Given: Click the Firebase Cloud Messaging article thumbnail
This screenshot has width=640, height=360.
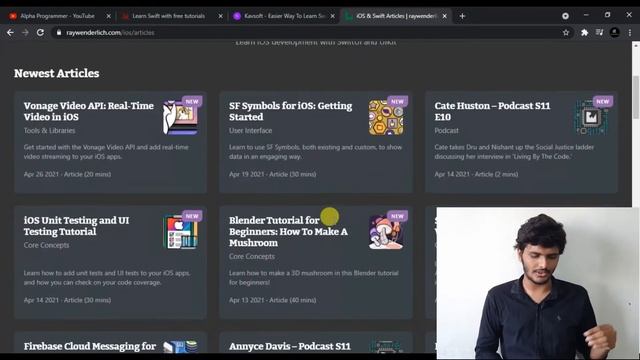Looking at the screenshot, I should click(180, 347).
